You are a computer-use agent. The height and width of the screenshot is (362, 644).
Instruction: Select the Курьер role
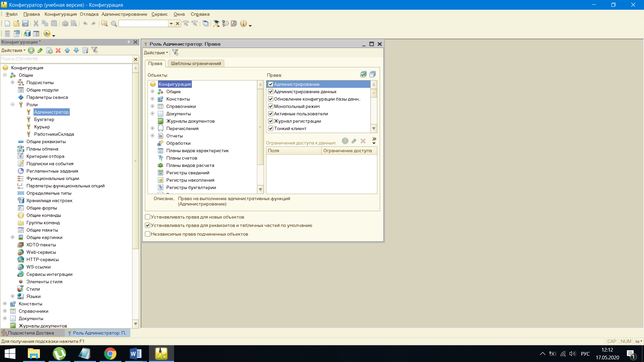(42, 127)
